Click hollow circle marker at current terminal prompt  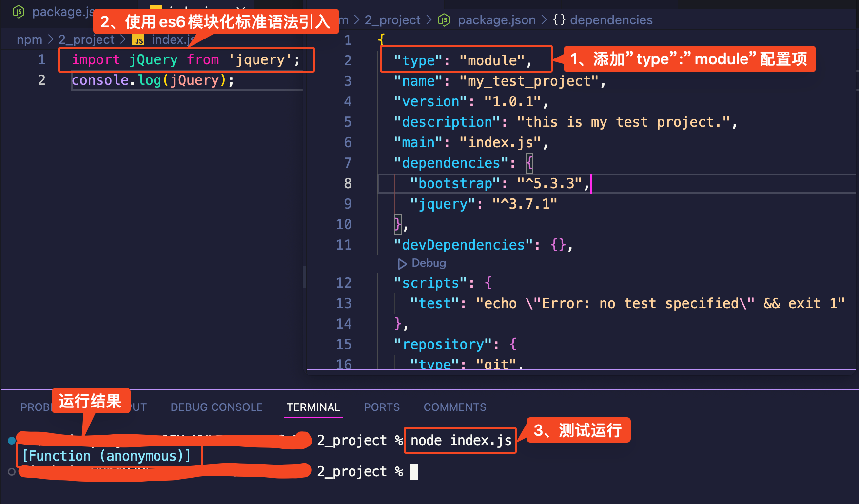coord(11,472)
